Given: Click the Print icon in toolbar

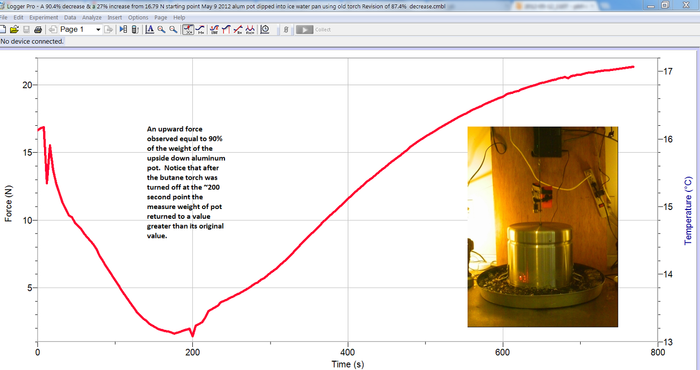Looking at the screenshot, I should tap(38, 29).
